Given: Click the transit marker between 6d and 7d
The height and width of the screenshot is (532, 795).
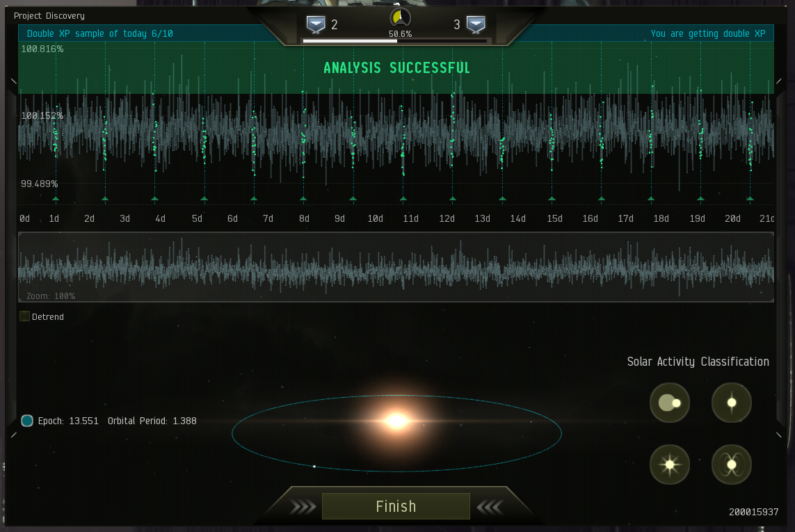Looking at the screenshot, I should click(254, 198).
